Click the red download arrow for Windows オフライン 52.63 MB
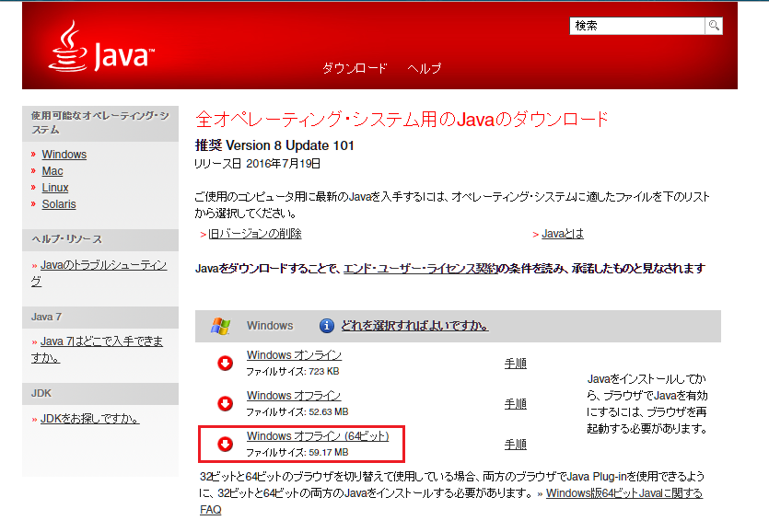 pos(225,403)
